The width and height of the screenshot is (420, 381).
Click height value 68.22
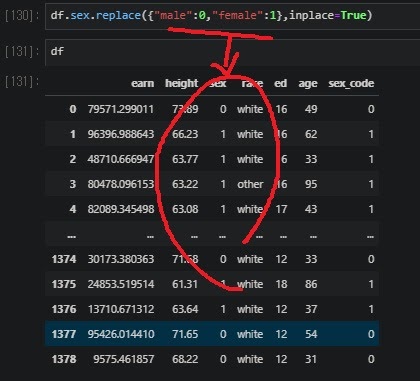185,359
